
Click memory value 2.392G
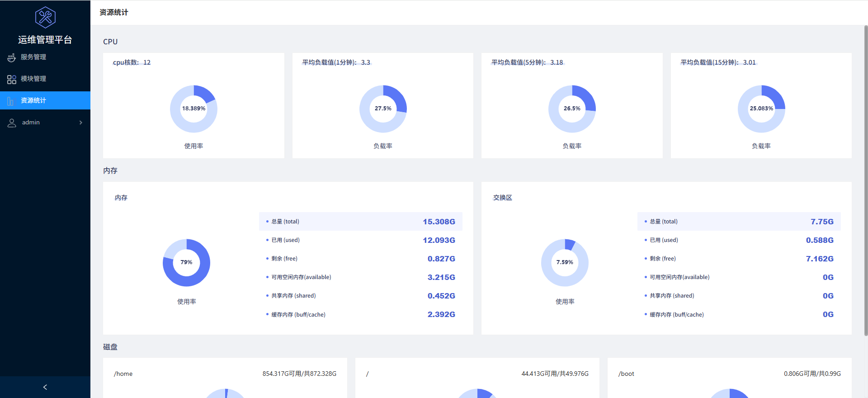tap(441, 314)
